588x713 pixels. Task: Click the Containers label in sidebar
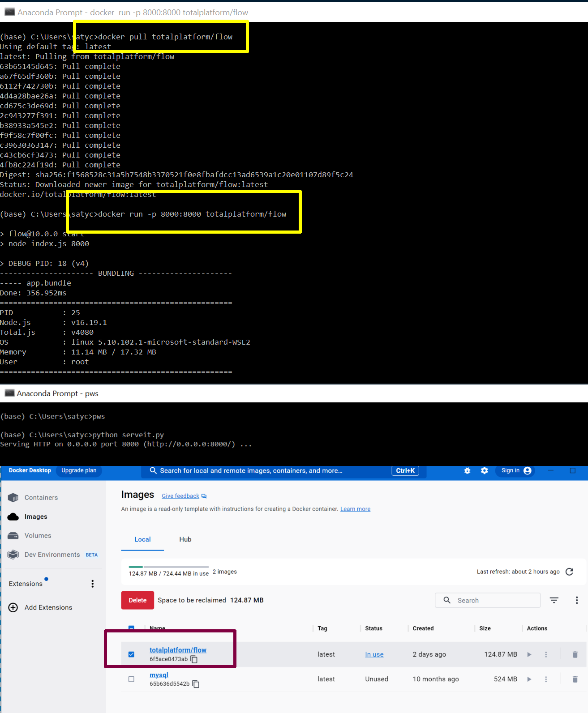[41, 497]
